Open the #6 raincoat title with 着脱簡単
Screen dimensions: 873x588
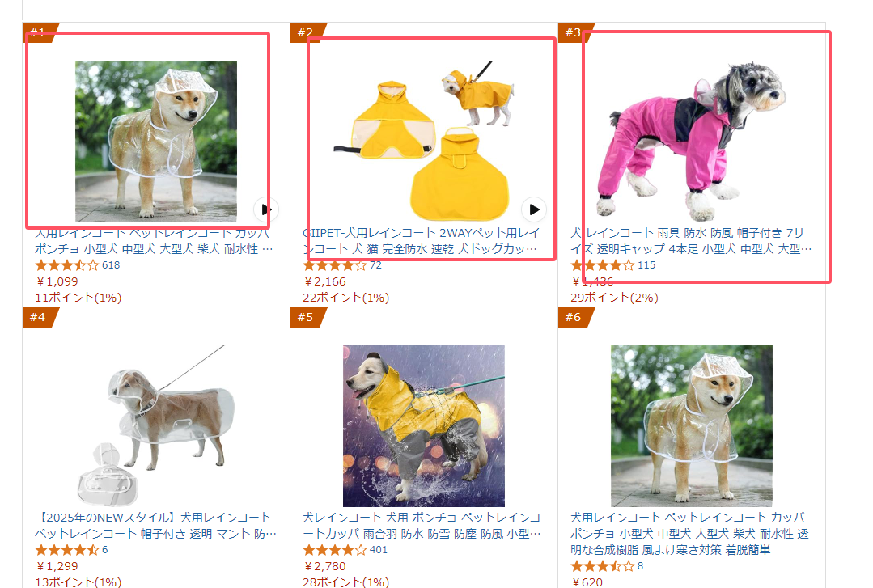[x=689, y=534]
